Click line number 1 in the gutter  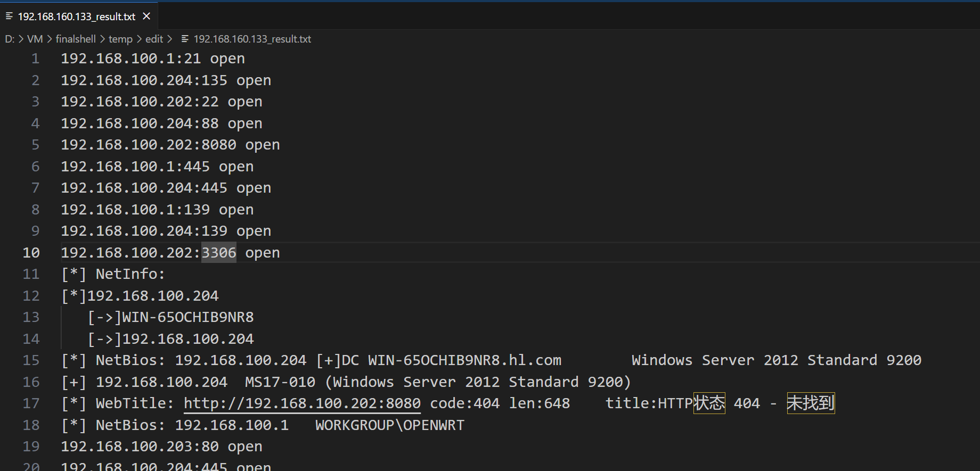pos(35,59)
